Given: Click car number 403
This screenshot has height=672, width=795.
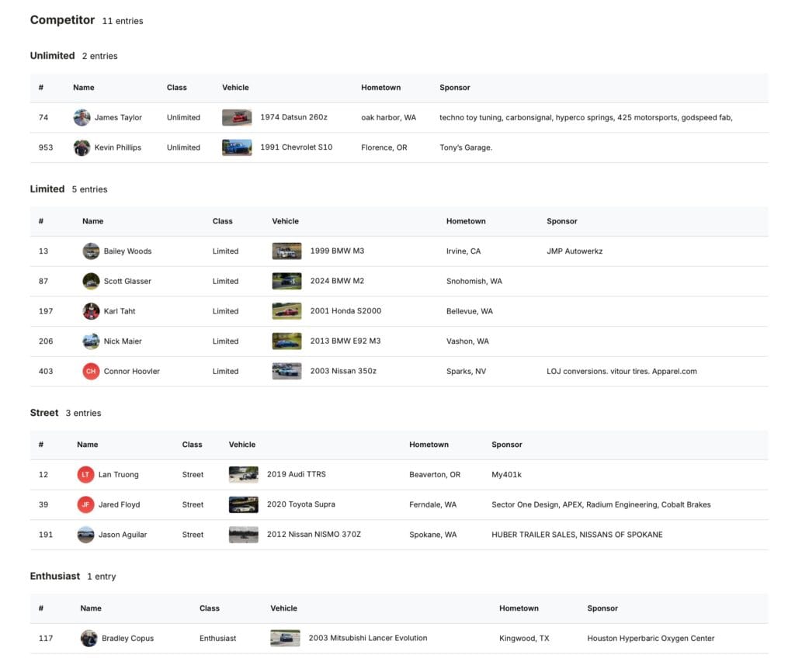Looking at the screenshot, I should click(x=46, y=372).
